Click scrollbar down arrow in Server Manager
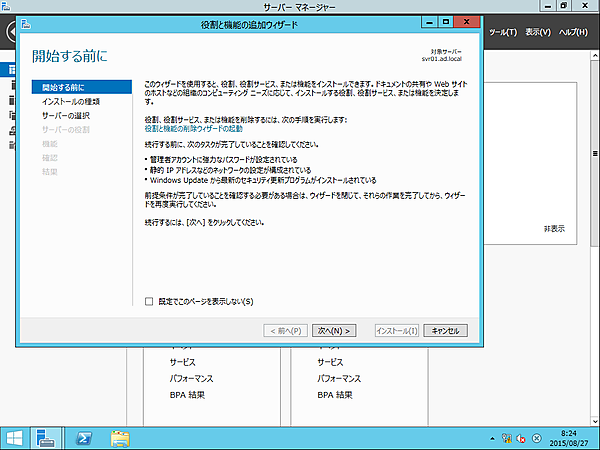 pos(595,421)
